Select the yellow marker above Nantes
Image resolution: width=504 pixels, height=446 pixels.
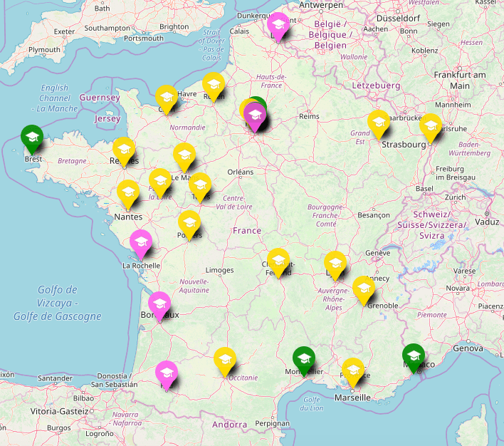128,192
